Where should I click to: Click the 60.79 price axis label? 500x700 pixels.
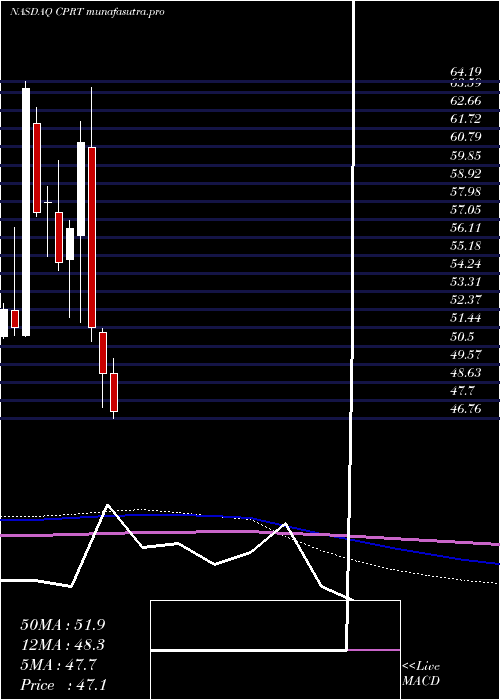[x=465, y=137]
